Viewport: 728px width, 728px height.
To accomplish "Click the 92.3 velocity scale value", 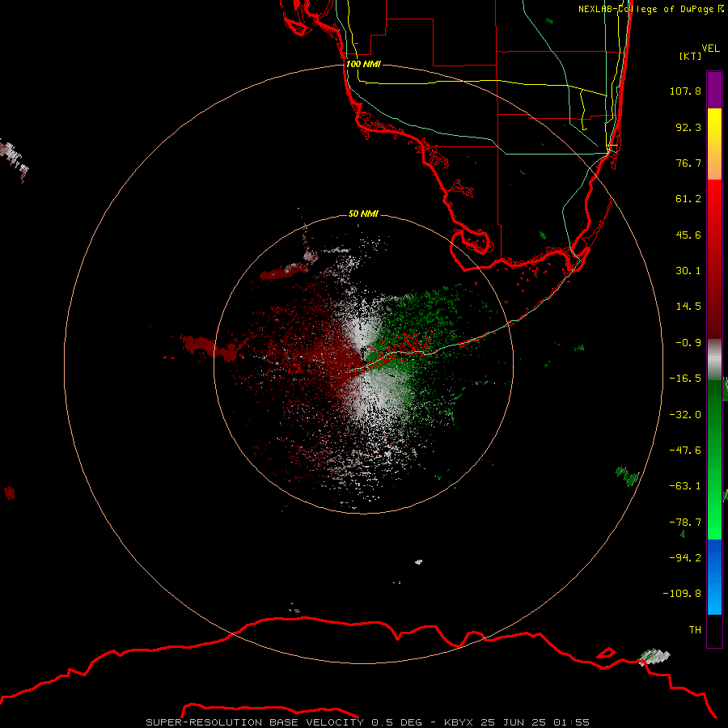I will (x=688, y=127).
